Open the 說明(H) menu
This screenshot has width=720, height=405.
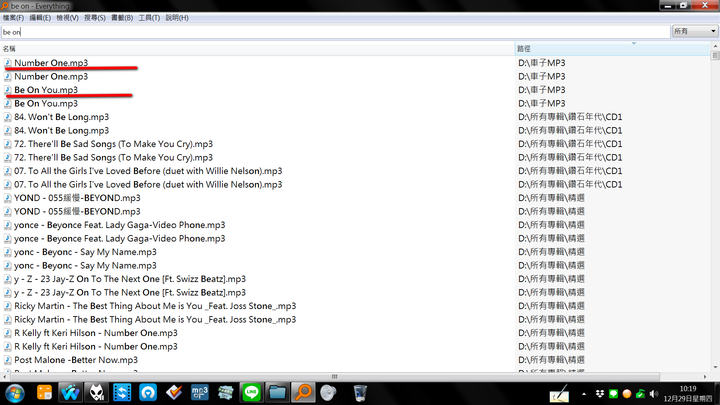(x=177, y=18)
